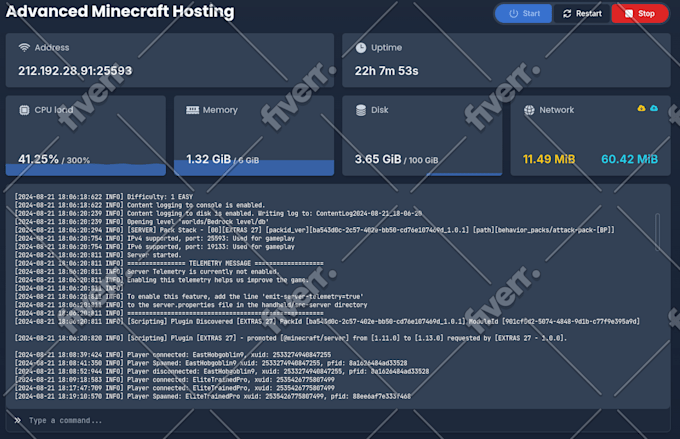Stop the server with the red button

click(640, 13)
